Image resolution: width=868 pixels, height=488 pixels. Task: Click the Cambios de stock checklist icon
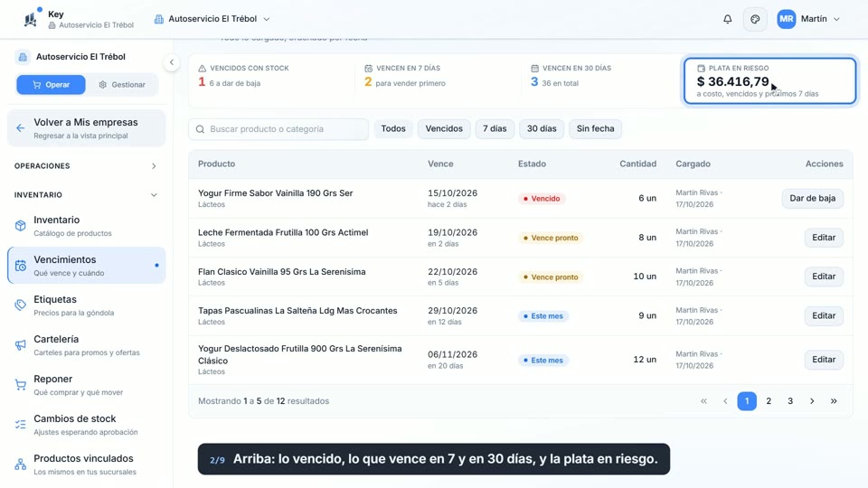click(21, 425)
